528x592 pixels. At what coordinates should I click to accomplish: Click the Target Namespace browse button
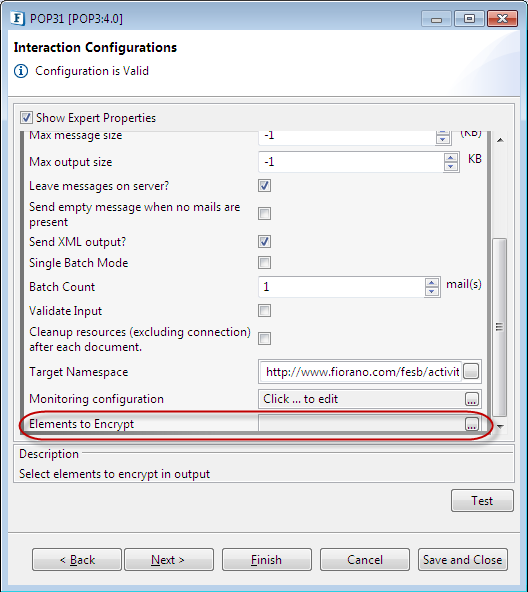coord(471,371)
